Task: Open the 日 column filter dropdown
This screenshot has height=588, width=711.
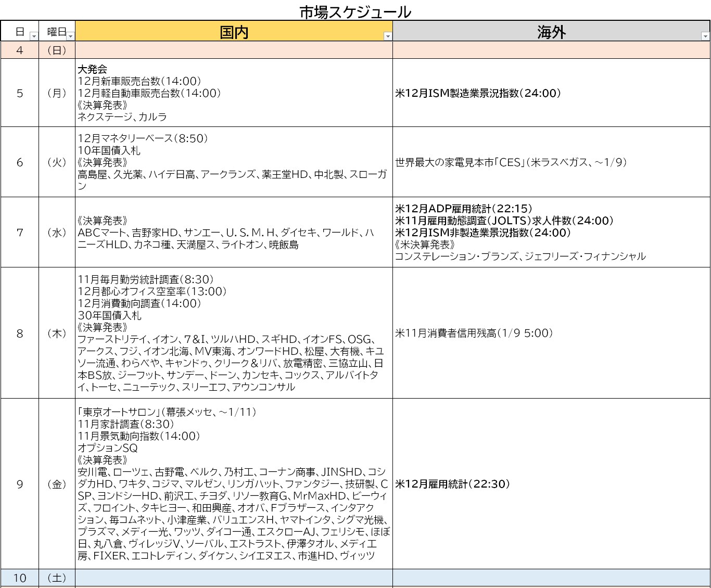Action: (34, 36)
